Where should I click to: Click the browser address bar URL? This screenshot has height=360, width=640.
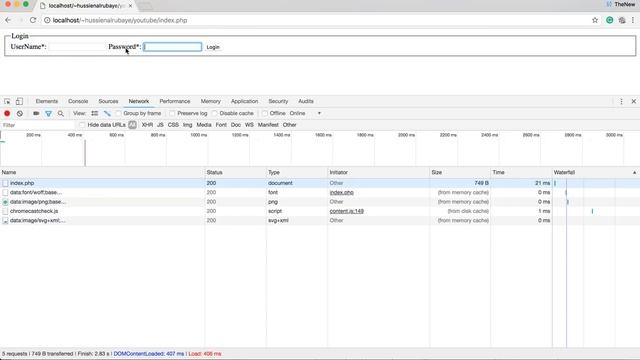pyautogui.click(x=120, y=20)
